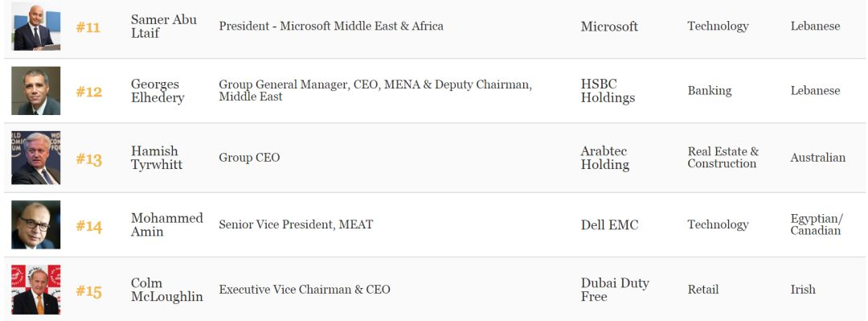Image resolution: width=868 pixels, height=321 pixels.
Task: Select the #11 rank number
Action: coord(88,27)
